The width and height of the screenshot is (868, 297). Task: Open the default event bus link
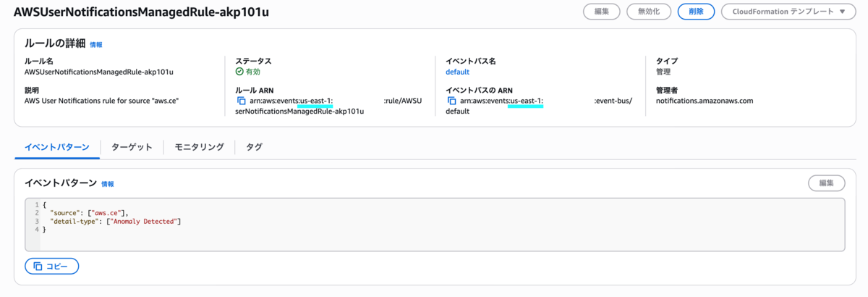click(457, 72)
